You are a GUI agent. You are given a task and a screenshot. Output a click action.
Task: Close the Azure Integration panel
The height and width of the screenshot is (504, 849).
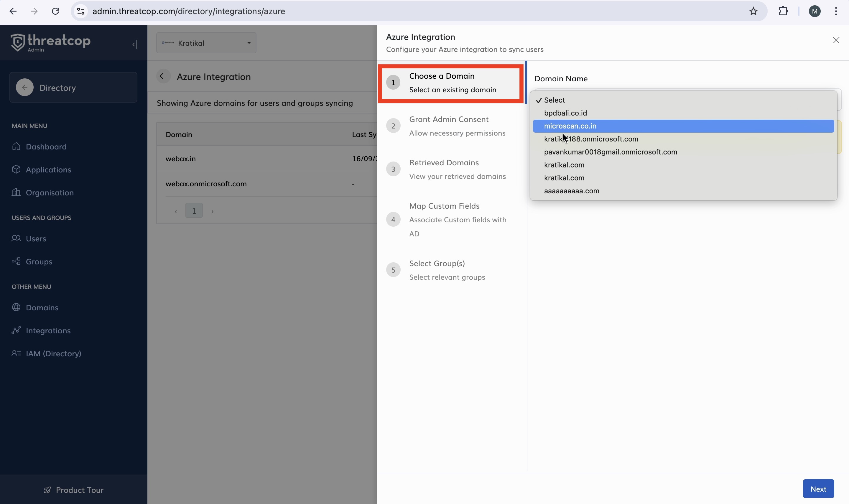click(x=836, y=40)
